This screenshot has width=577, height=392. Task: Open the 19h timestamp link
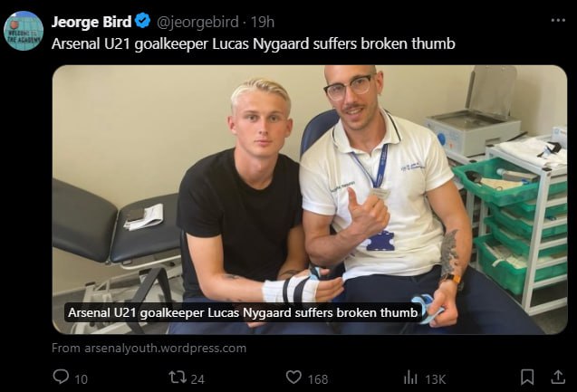tap(263, 22)
